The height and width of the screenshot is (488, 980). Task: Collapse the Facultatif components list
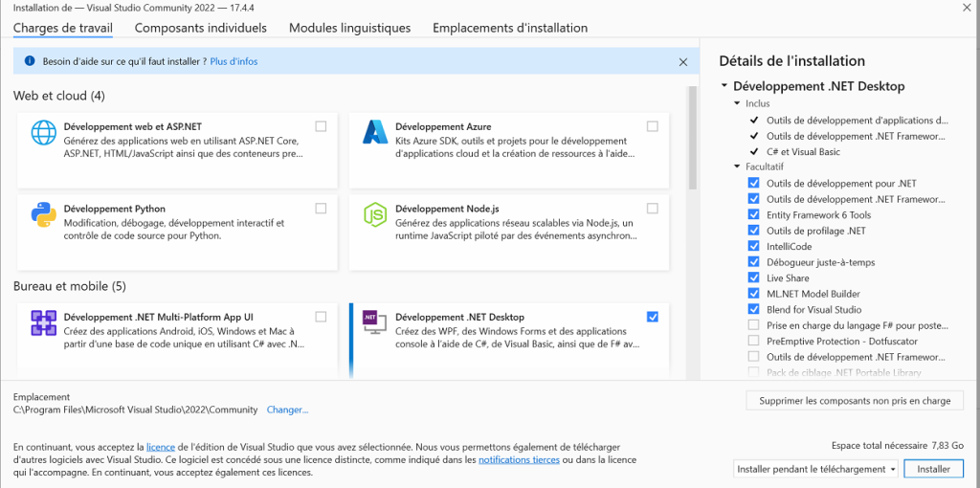tap(737, 167)
